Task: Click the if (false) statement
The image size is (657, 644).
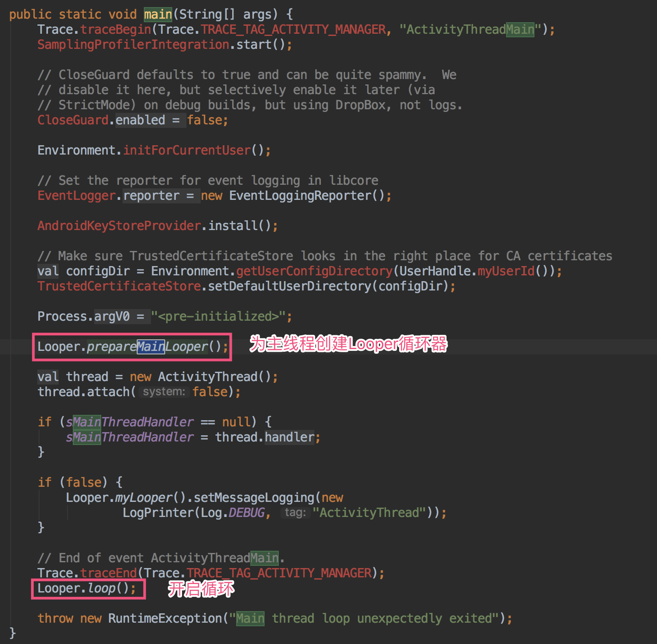Action: coord(80,482)
